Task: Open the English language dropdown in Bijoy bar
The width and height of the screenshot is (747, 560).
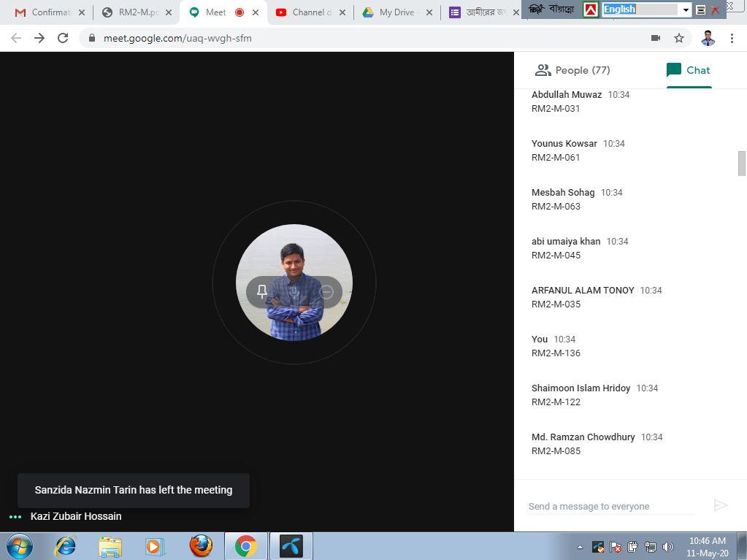Action: (685, 9)
